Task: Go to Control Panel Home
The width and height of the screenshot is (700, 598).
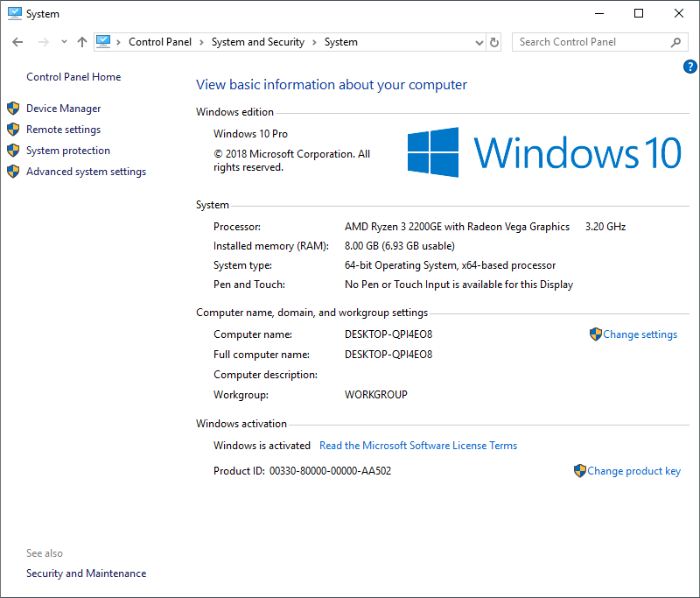Action: [73, 77]
